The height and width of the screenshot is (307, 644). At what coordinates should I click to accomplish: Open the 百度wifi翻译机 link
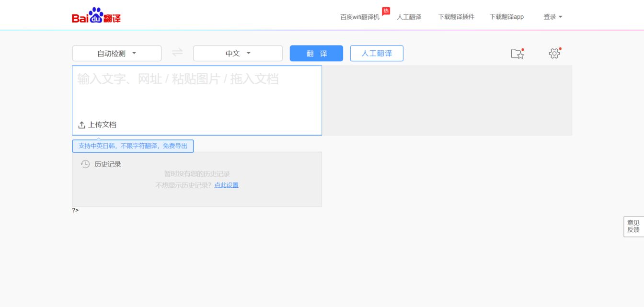[x=360, y=17]
